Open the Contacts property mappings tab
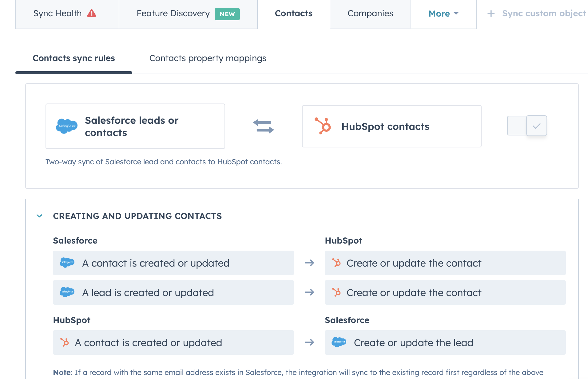The width and height of the screenshot is (588, 379). coord(208,58)
